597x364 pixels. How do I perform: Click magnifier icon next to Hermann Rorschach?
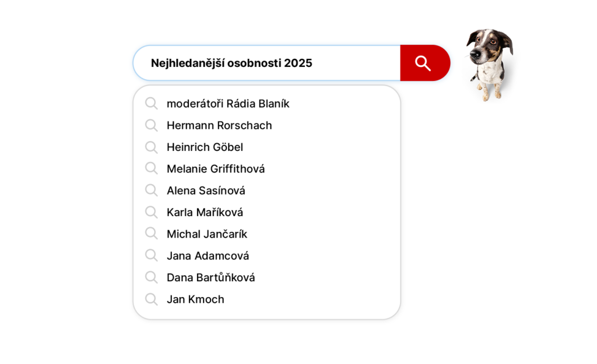coord(152,125)
